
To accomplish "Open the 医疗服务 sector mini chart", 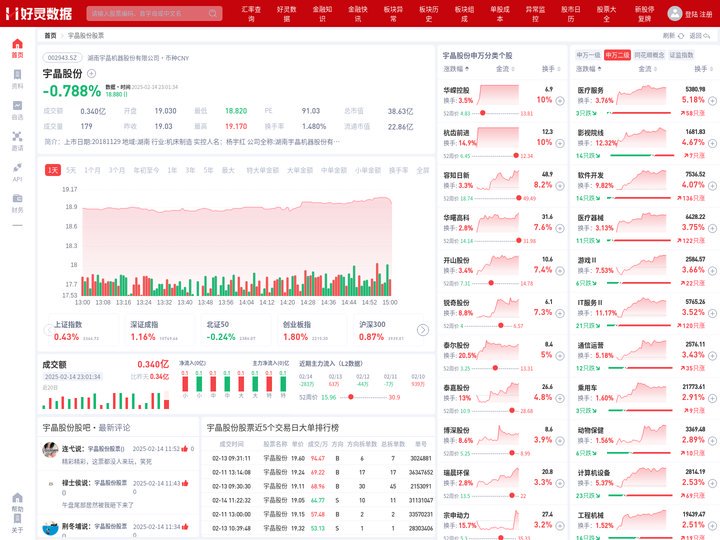I will 641,95.
